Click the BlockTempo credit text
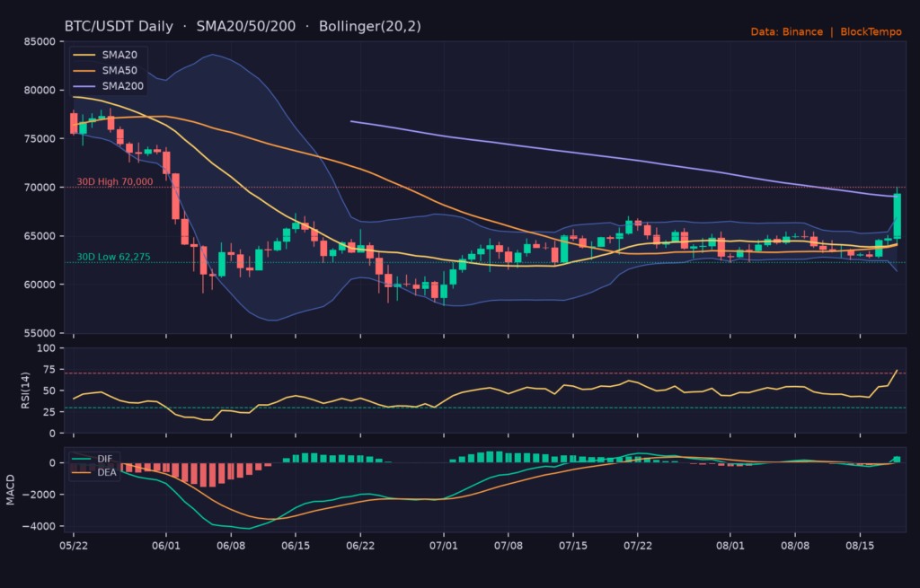Screen dimensions: 920x588 871,31
